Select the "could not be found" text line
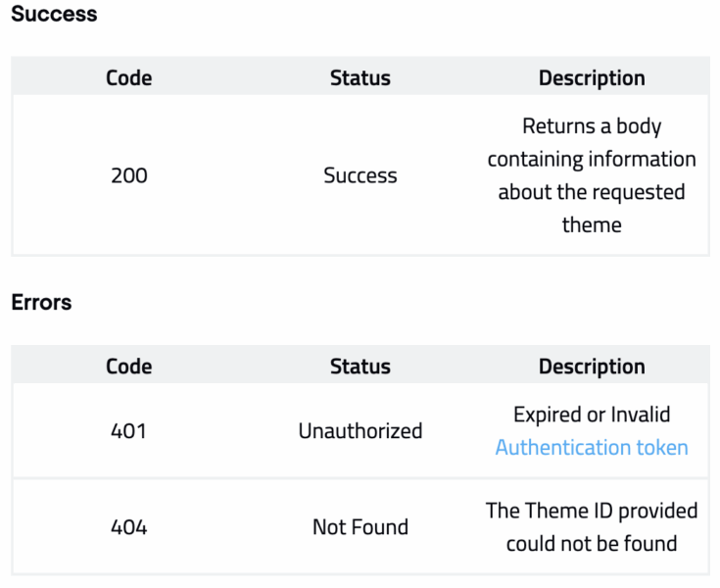This screenshot has height=588, width=720. [x=592, y=543]
